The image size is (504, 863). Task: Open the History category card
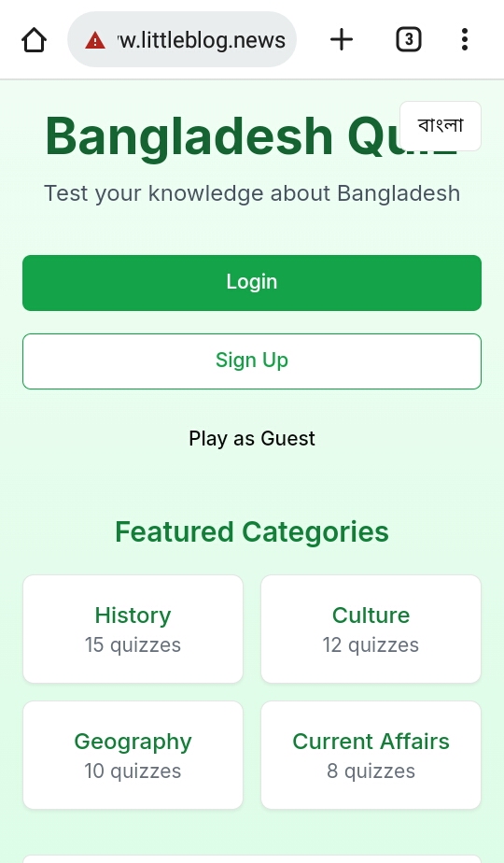(x=133, y=630)
